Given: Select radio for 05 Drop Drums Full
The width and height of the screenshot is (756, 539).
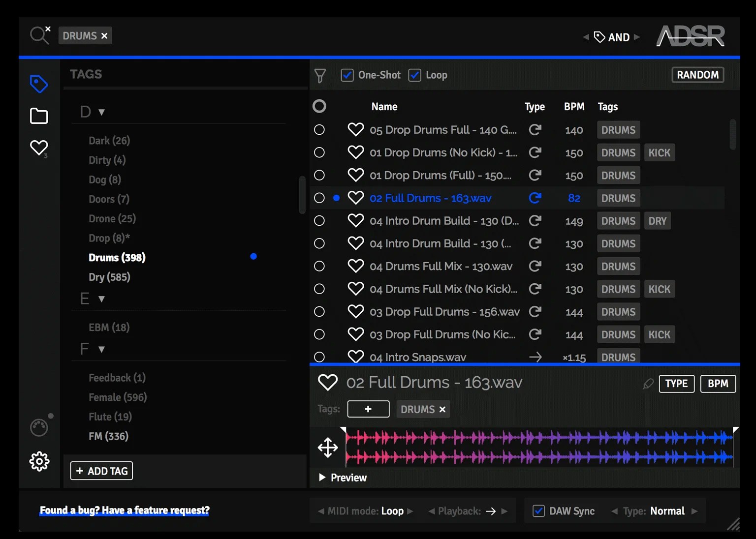Looking at the screenshot, I should [319, 129].
